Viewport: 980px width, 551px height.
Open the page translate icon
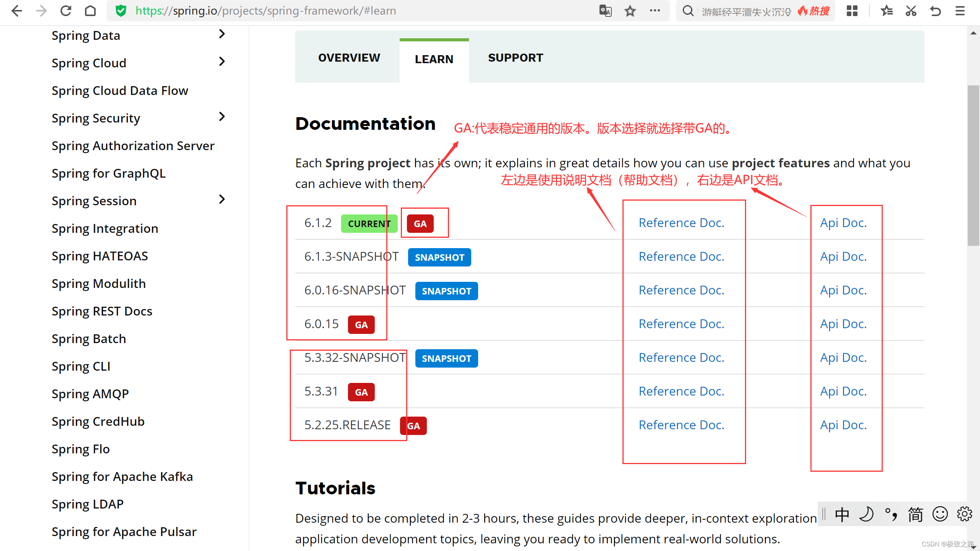[x=605, y=11]
